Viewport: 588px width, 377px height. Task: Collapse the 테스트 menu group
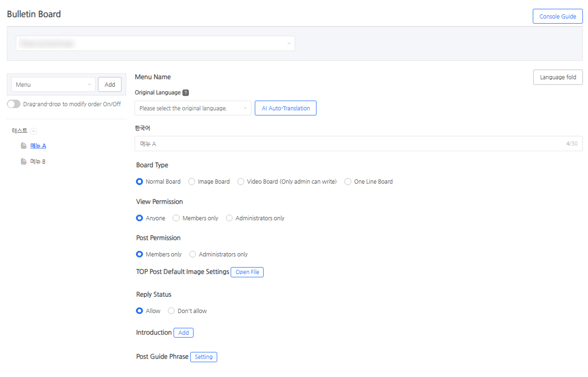33,131
